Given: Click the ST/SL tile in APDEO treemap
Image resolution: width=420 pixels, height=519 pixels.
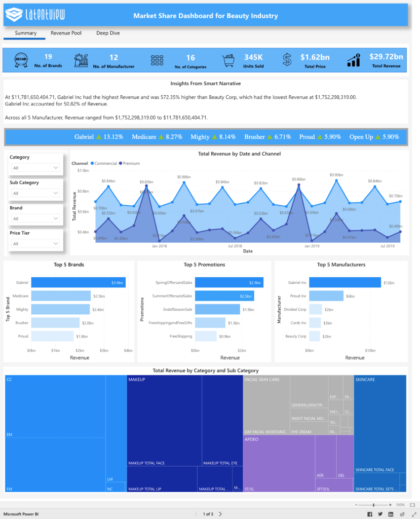Looking at the screenshot, I should [x=279, y=463].
